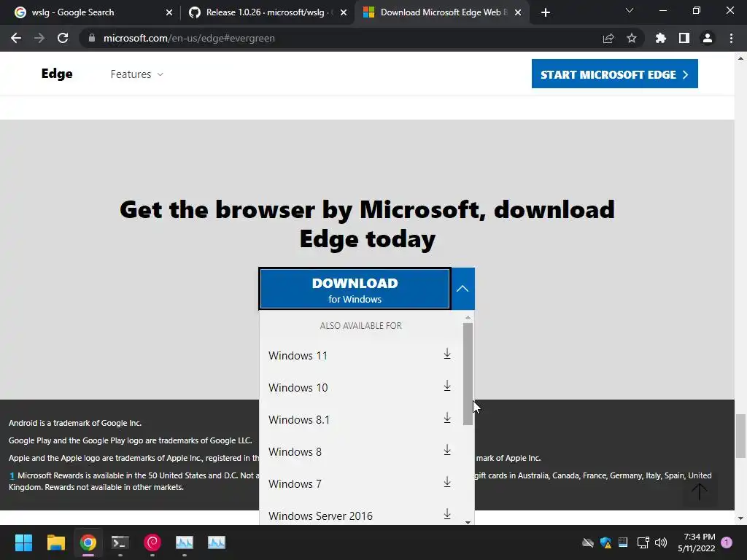
Task: Click the dropdown list scrollbar thumb
Action: click(468, 374)
